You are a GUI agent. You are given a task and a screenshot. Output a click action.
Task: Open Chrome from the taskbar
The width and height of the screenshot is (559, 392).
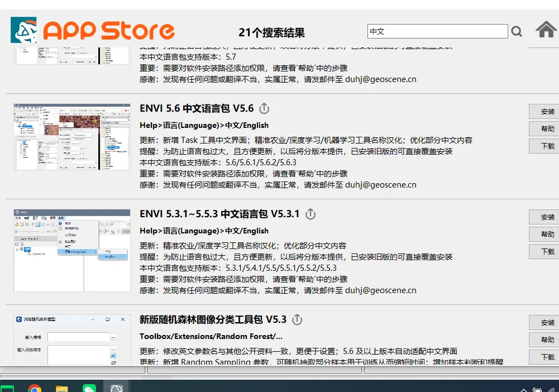pos(35,388)
